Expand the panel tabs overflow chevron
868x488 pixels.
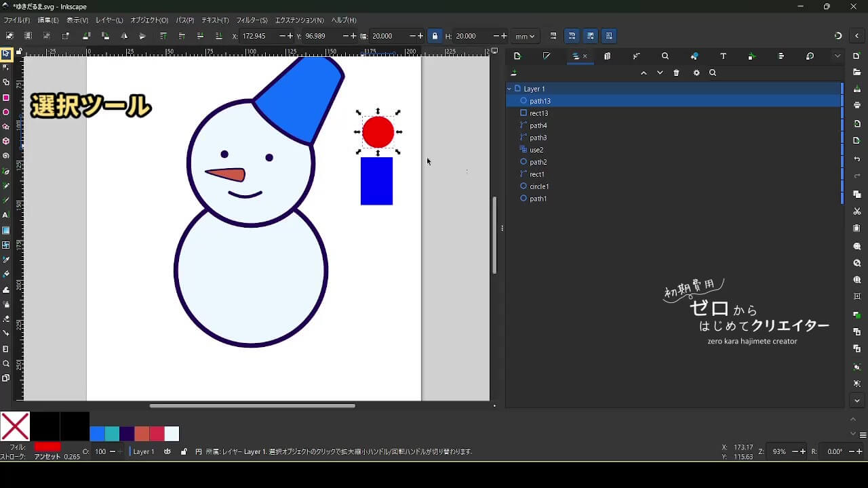click(837, 56)
